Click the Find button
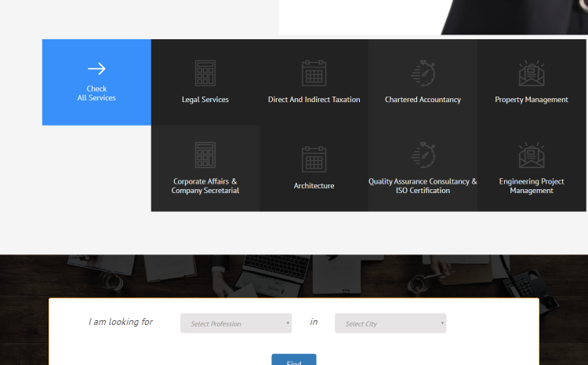The width and height of the screenshot is (588, 365). [294, 360]
